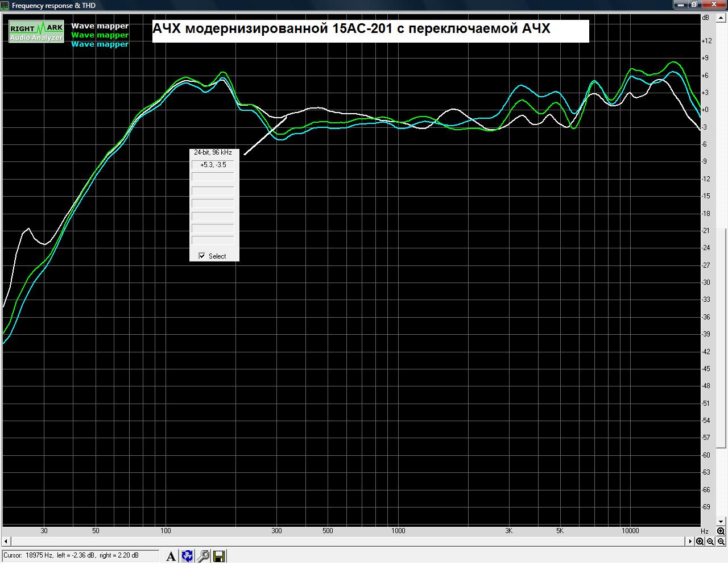The width and height of the screenshot is (728, 582).
Task: Click the '10000' frequency axis label
Action: pos(630,531)
